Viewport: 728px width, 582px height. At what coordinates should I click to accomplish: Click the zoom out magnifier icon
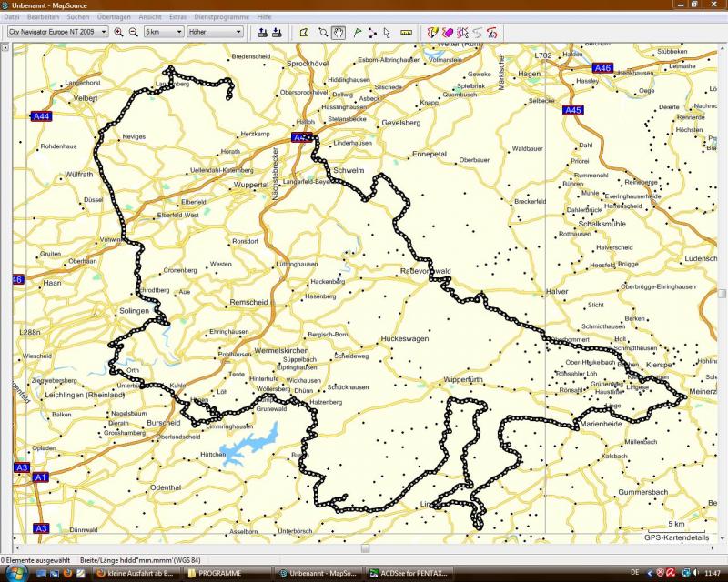point(133,32)
